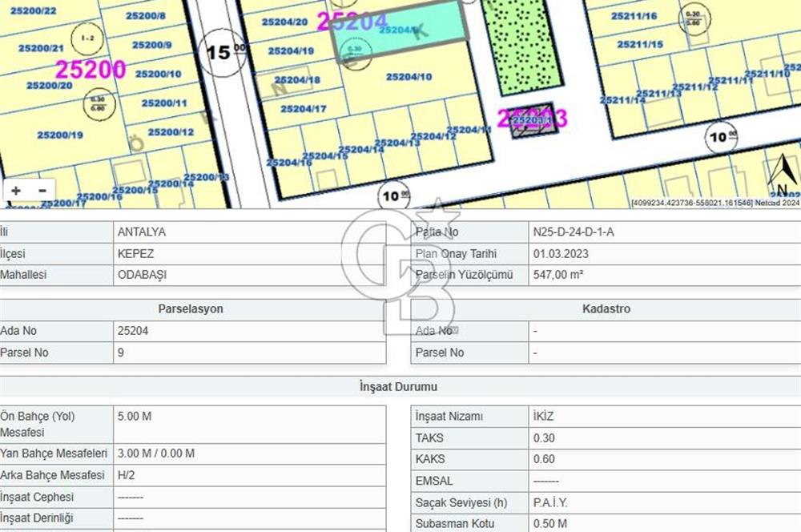
Task: Click parcel label 25204/17
Action: pyautogui.click(x=303, y=109)
